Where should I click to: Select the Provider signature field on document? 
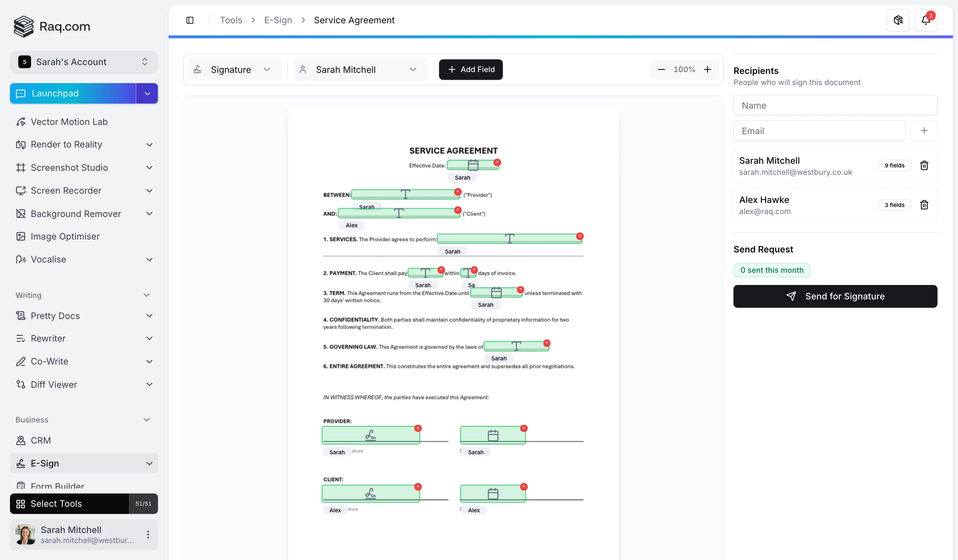pos(370,435)
